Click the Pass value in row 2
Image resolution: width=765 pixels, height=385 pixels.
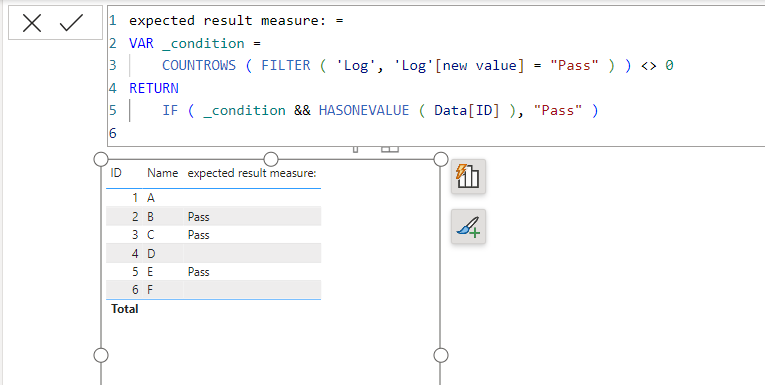[x=199, y=217]
